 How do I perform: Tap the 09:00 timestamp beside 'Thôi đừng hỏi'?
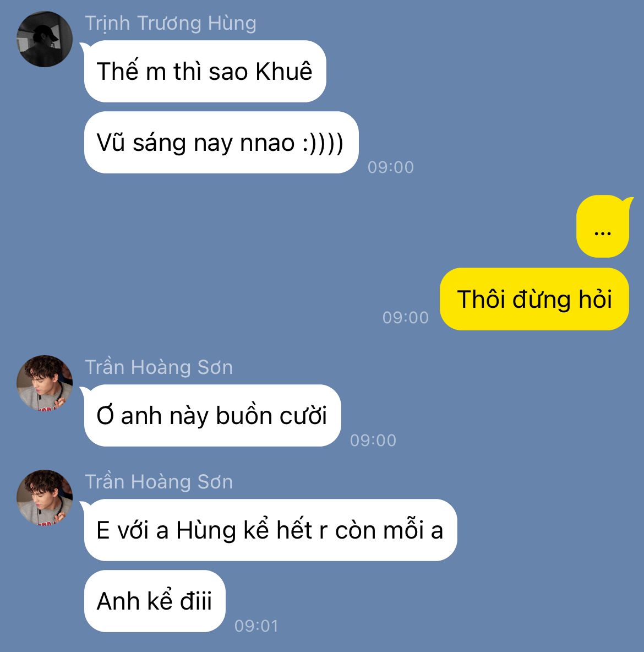pos(405,318)
